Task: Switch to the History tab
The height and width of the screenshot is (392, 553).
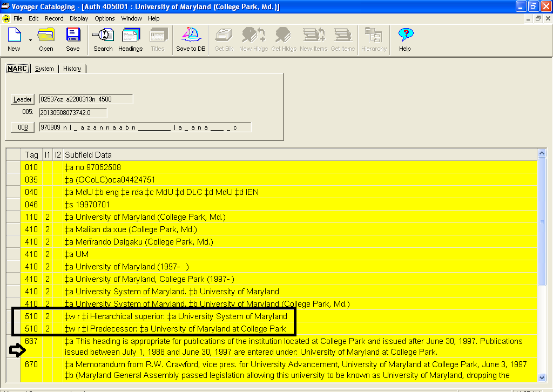Action: (72, 69)
